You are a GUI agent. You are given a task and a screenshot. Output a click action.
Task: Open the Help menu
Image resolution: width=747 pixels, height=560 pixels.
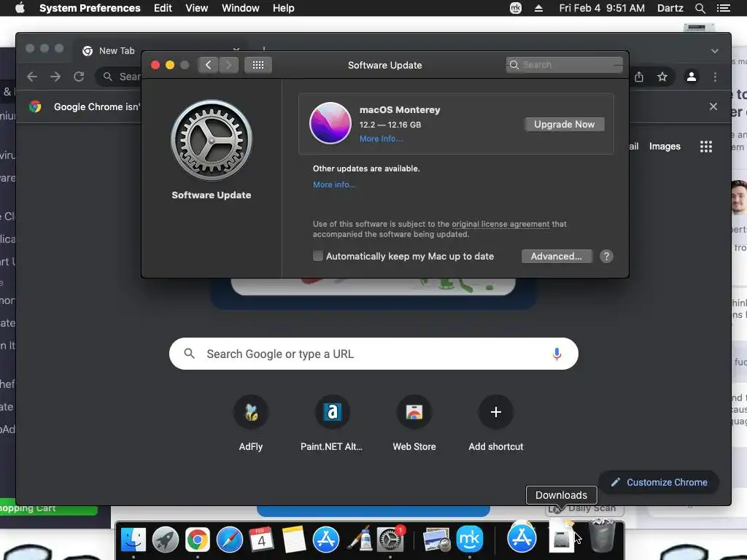tap(284, 8)
